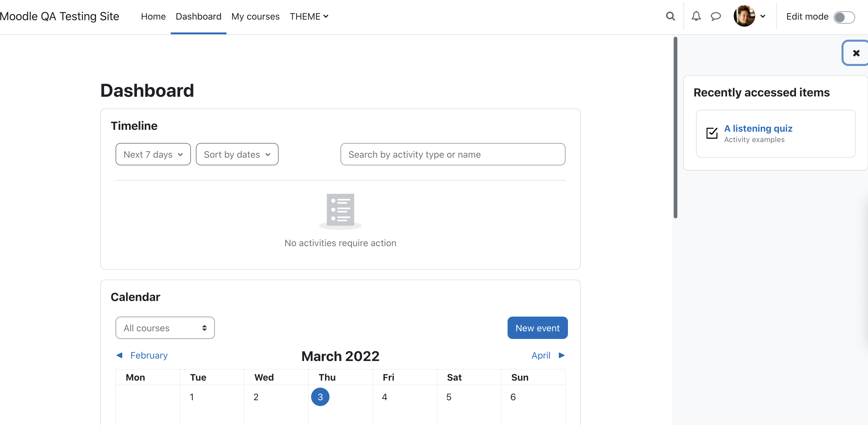Select day 4 in the calendar
The width and height of the screenshot is (868, 425).
384,397
